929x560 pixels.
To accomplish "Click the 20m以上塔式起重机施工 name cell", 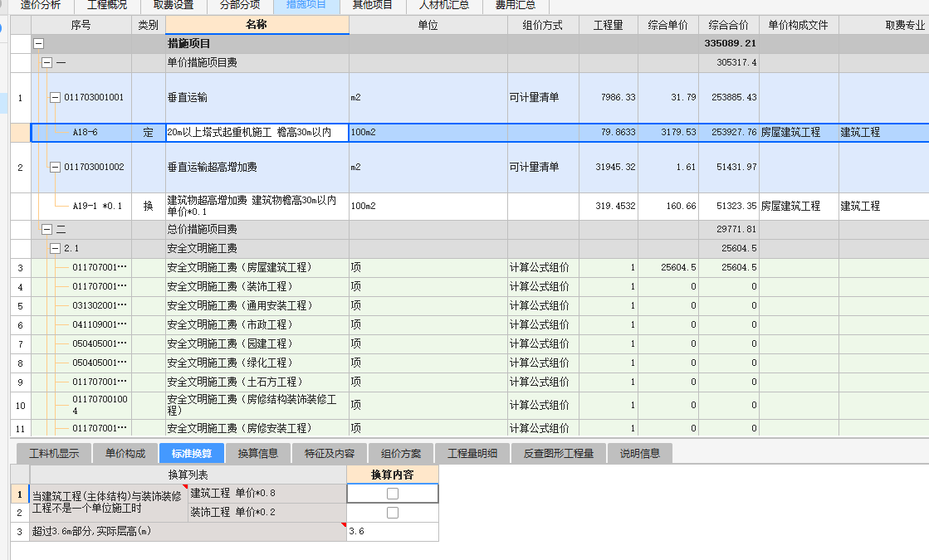I will point(257,133).
